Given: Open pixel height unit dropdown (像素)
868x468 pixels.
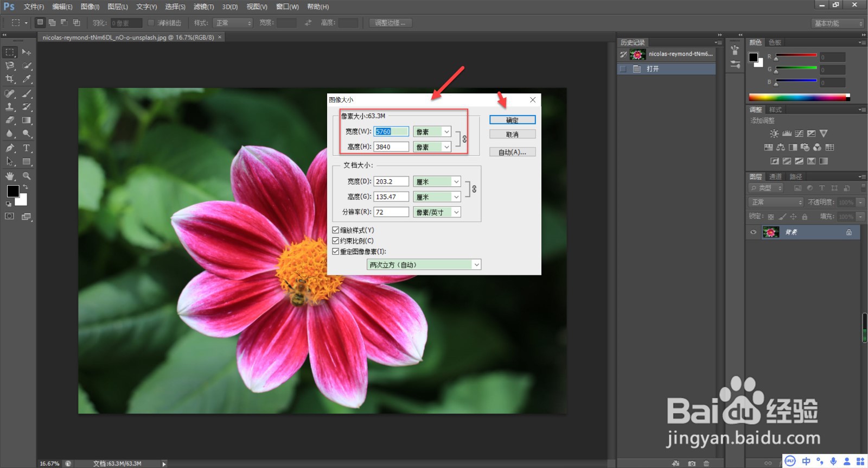Looking at the screenshot, I should click(x=432, y=147).
